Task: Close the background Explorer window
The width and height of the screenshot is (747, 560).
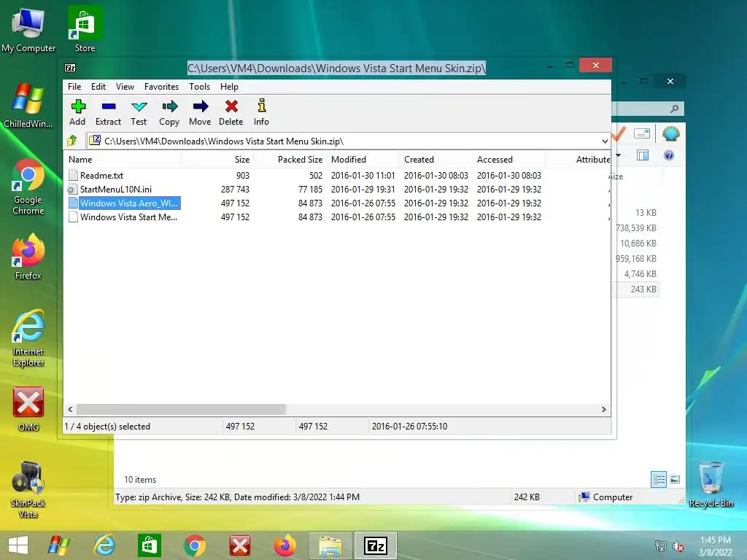Action: [x=670, y=82]
